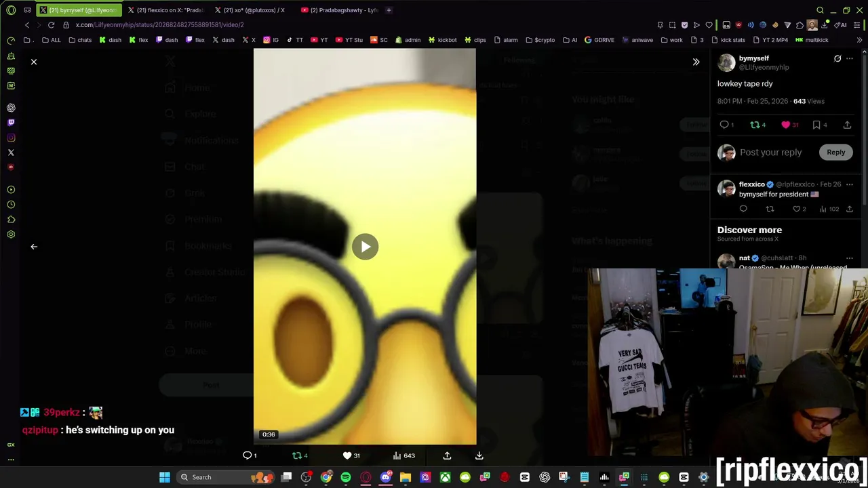This screenshot has height=488, width=868.
Task: Reload the page
Action: (x=51, y=25)
